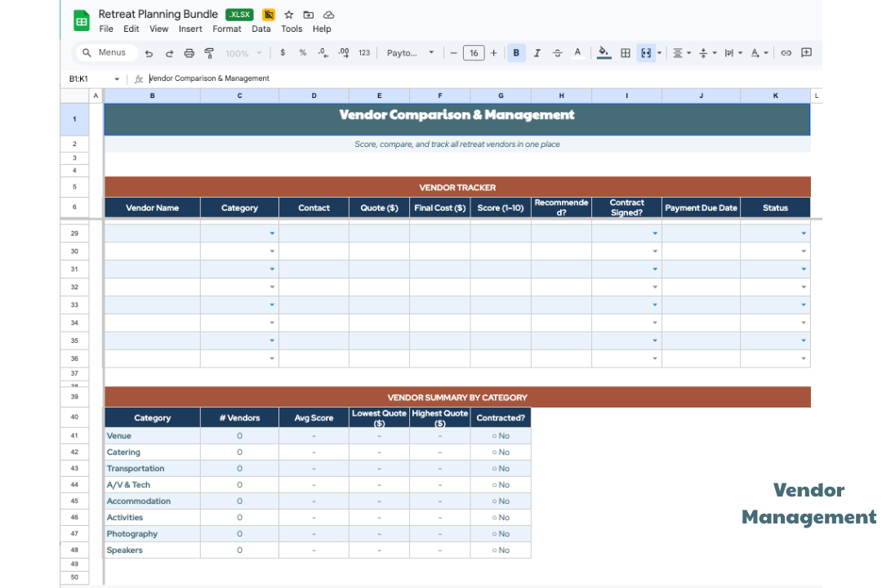This screenshot has width=882, height=588.
Task: Apply italic formatting
Action: click(x=537, y=52)
